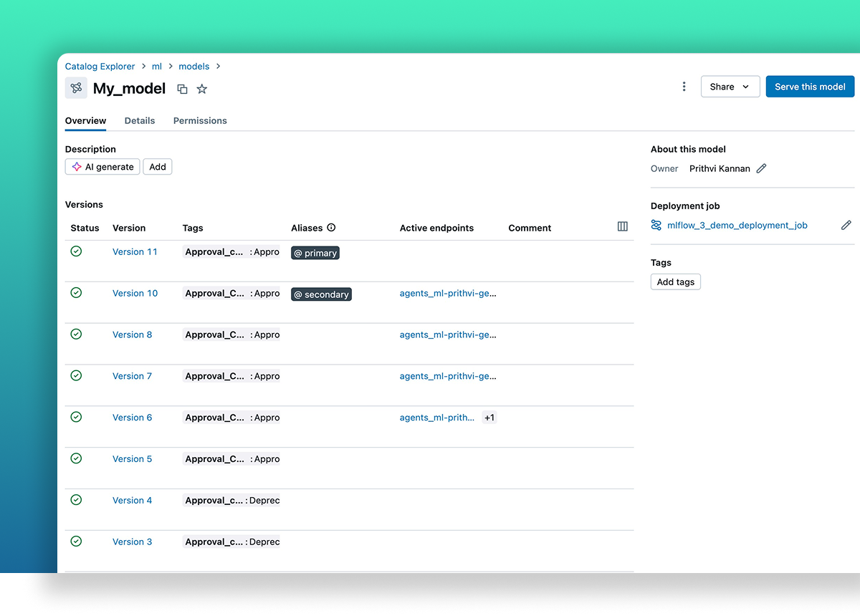Screen dimensions: 860x616
Task: Open the Aliases info tooltip icon
Action: [331, 228]
